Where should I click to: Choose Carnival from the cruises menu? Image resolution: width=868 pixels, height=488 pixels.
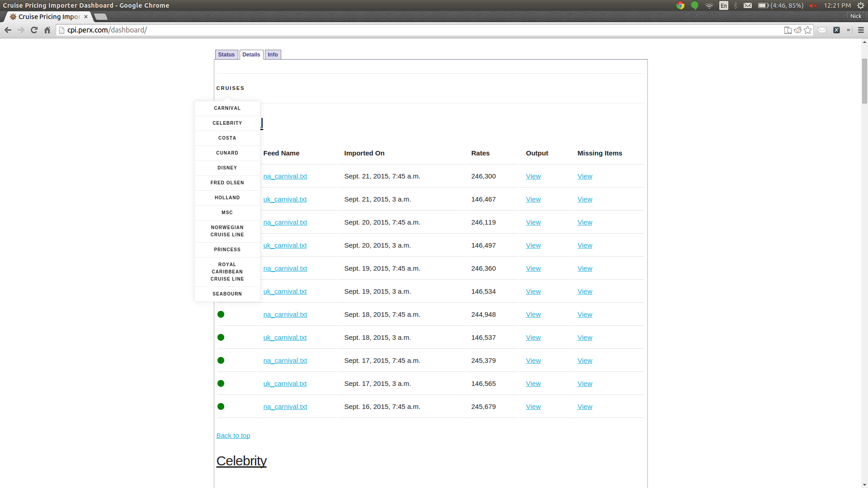point(227,108)
